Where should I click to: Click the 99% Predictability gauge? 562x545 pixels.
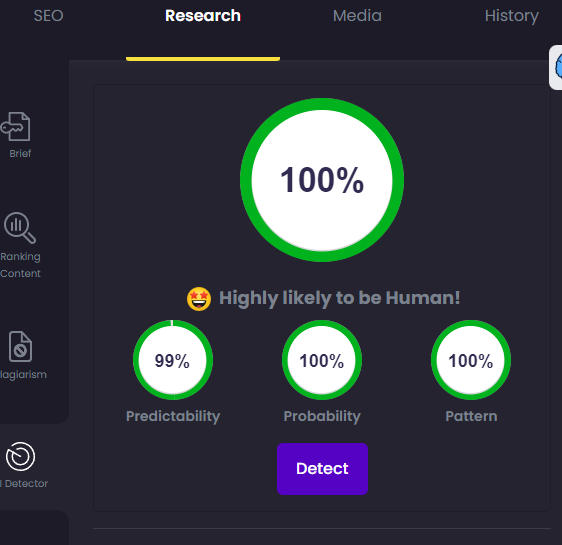(x=173, y=360)
